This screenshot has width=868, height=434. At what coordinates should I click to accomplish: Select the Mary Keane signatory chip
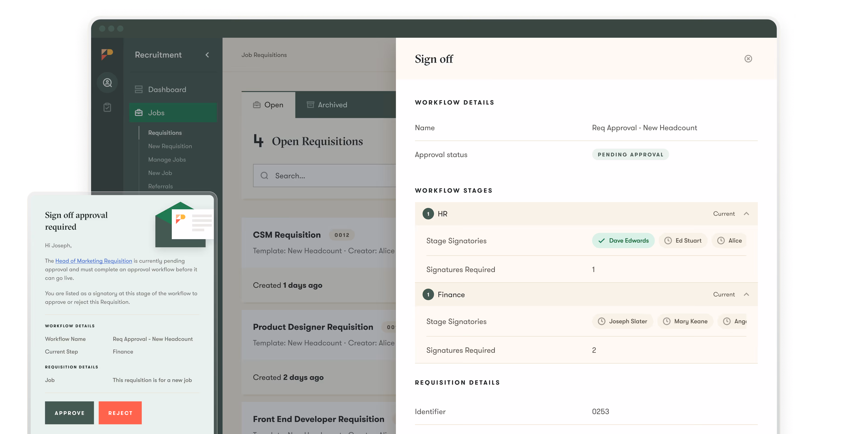[685, 321]
